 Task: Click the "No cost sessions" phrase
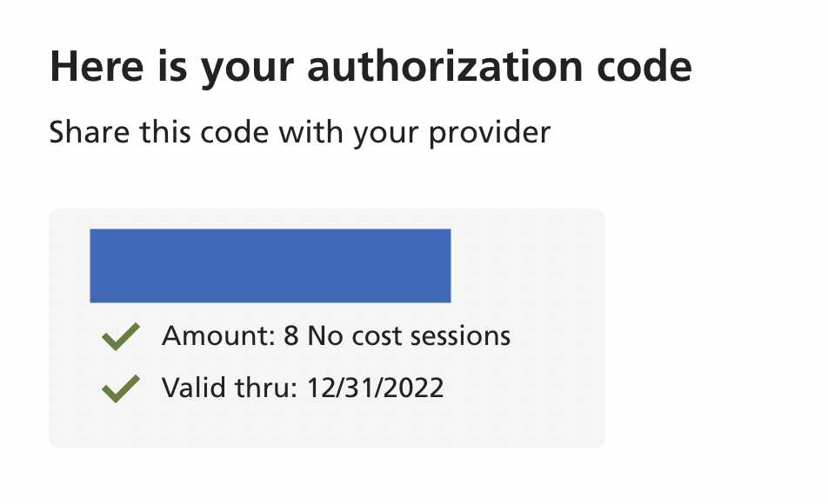point(409,335)
